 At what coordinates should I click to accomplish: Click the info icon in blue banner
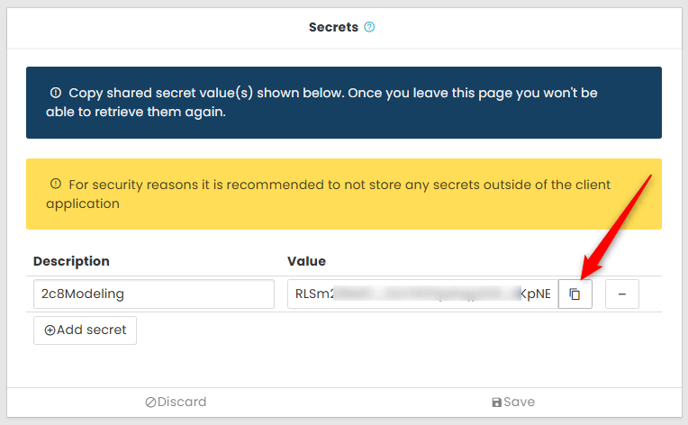coord(56,93)
